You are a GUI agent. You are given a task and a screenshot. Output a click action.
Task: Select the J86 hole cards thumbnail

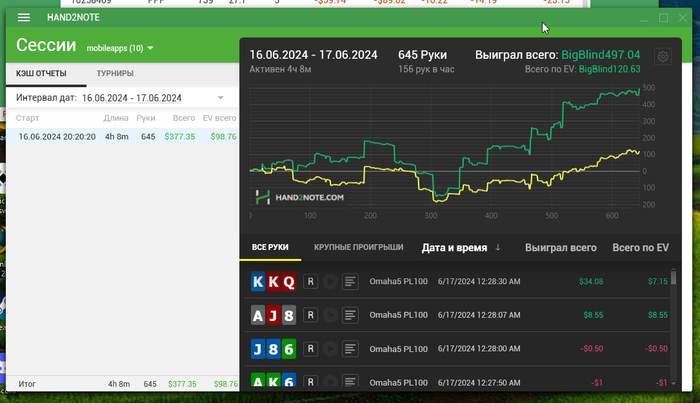click(273, 349)
